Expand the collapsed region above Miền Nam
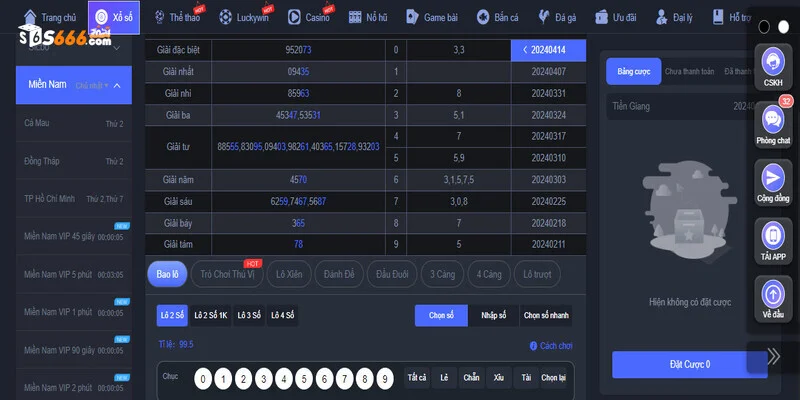800x400 pixels. tap(116, 47)
